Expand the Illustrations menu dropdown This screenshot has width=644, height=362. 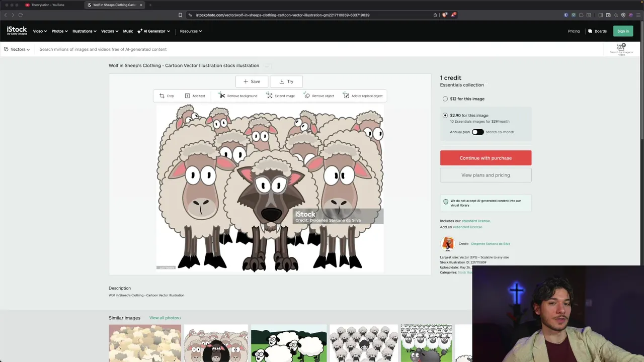pyautogui.click(x=85, y=31)
